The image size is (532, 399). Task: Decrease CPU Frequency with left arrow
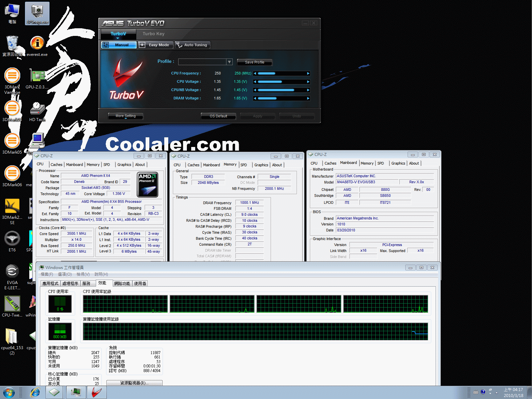[255, 73]
